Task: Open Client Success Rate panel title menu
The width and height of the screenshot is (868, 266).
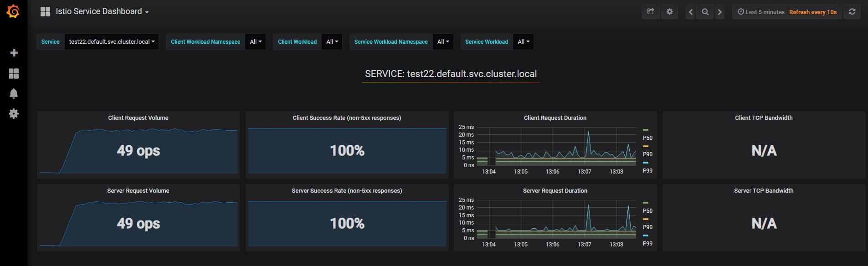Action: tap(347, 118)
